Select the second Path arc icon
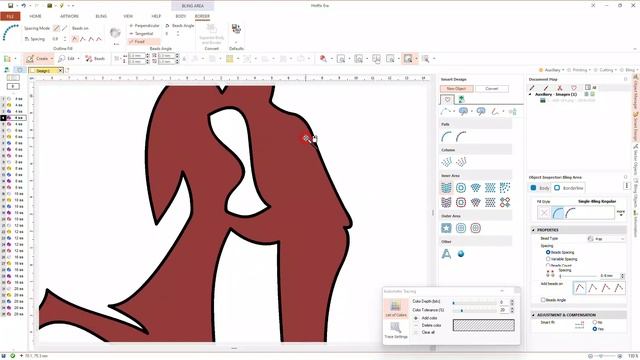640x360 pixels. point(461,137)
